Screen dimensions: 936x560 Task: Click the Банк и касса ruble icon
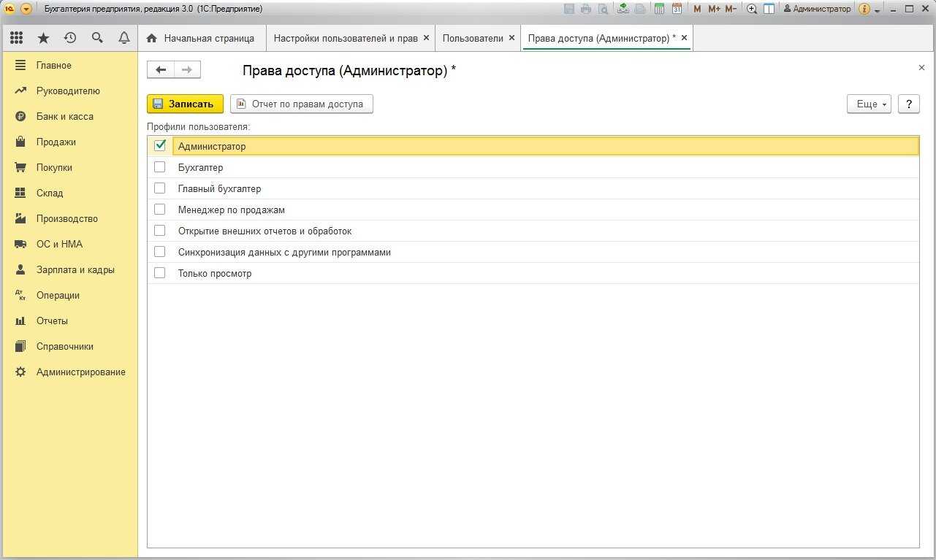tap(20, 116)
